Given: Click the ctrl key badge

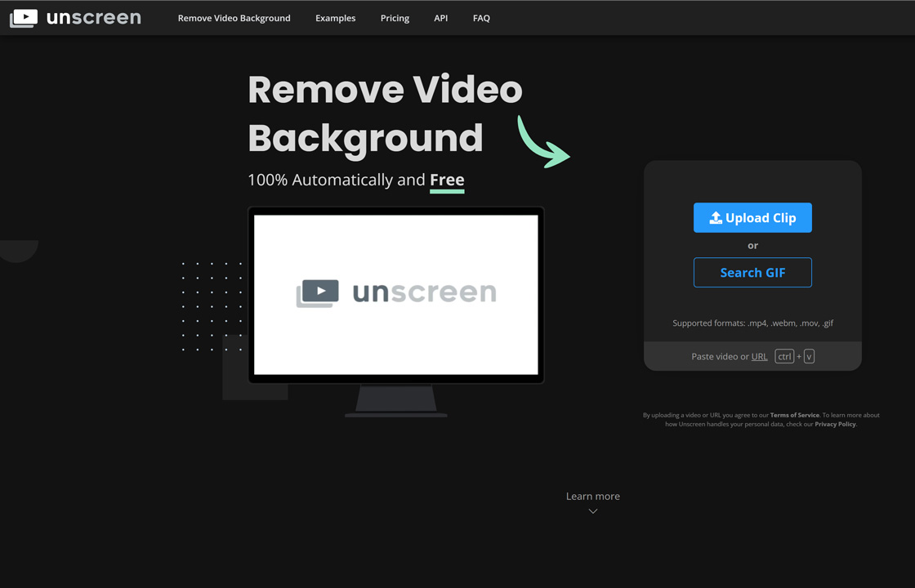Looking at the screenshot, I should coord(784,356).
